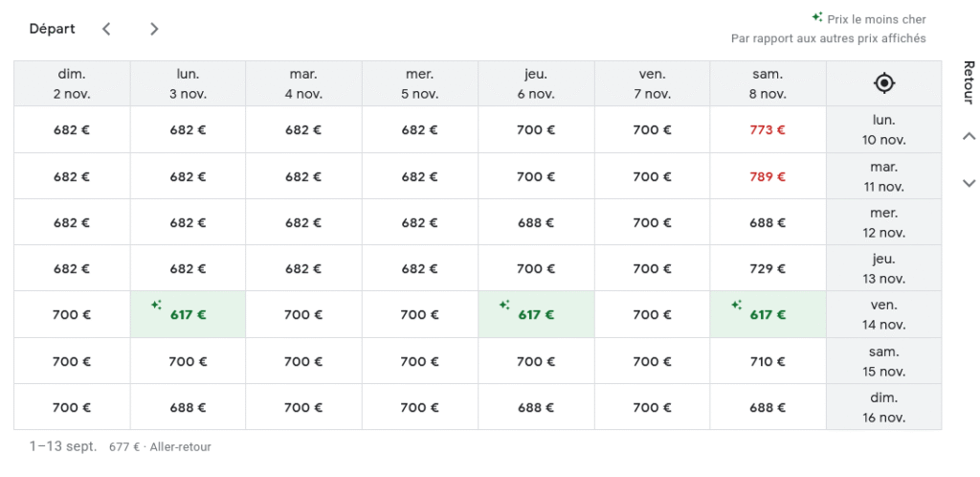Viewport: 980px width, 477px height.
Task: Click the ven. 14 nov. return row header
Action: (883, 314)
